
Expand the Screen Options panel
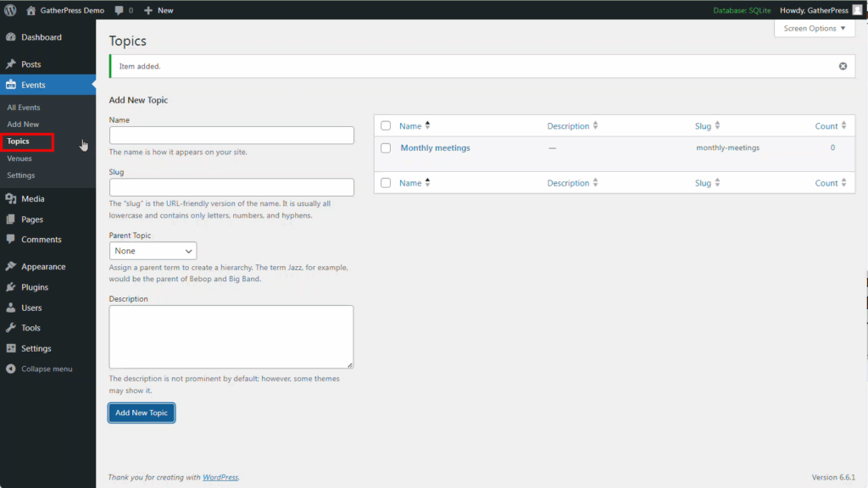point(815,28)
